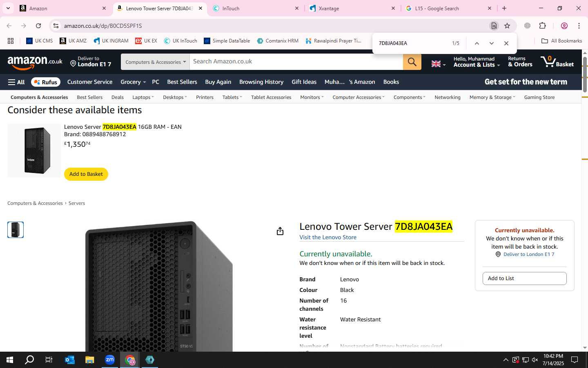The height and width of the screenshot is (368, 588).
Task: Open the UK CMS bookmark
Action: (x=40, y=41)
